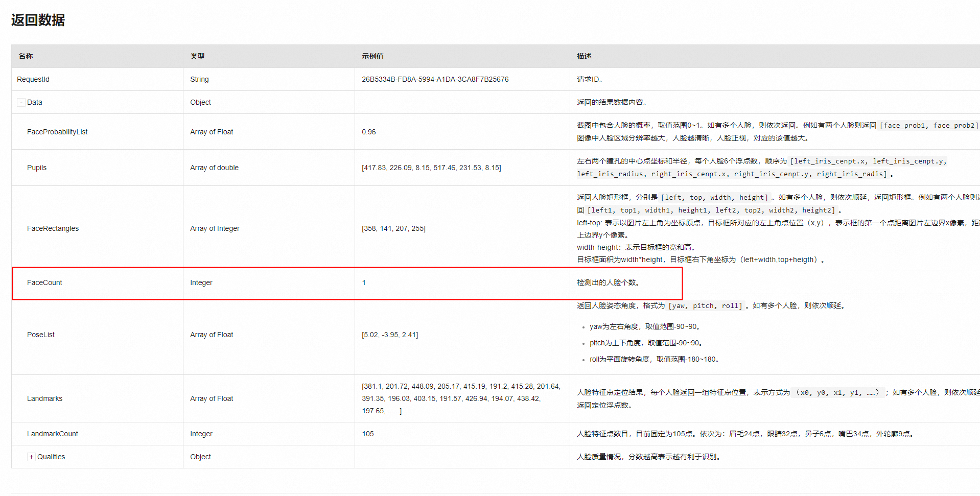
Task: Click the LandmarkCount parameter name
Action: [x=53, y=434]
